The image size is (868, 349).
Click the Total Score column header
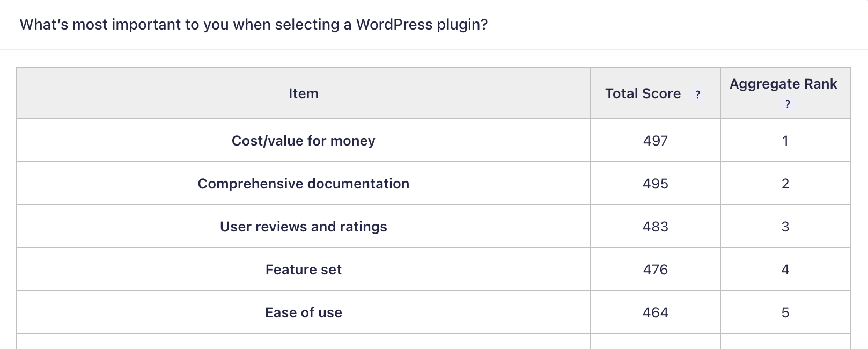pyautogui.click(x=643, y=93)
